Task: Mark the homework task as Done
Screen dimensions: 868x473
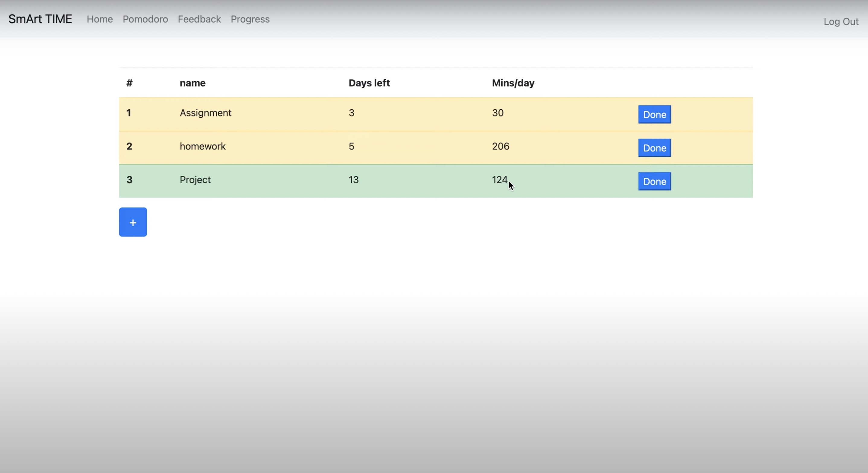Action: [x=654, y=148]
